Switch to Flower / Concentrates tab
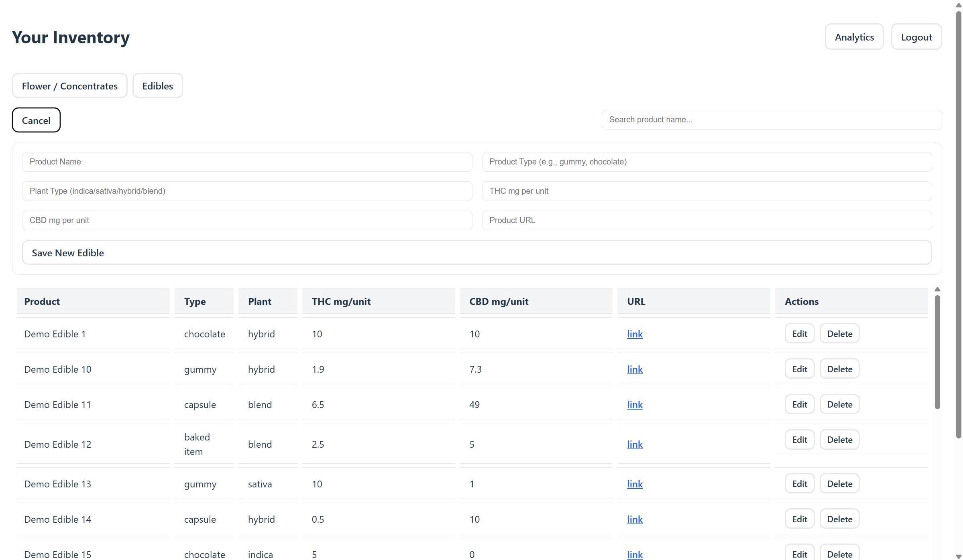Screen dimensions: 963x560 point(69,86)
